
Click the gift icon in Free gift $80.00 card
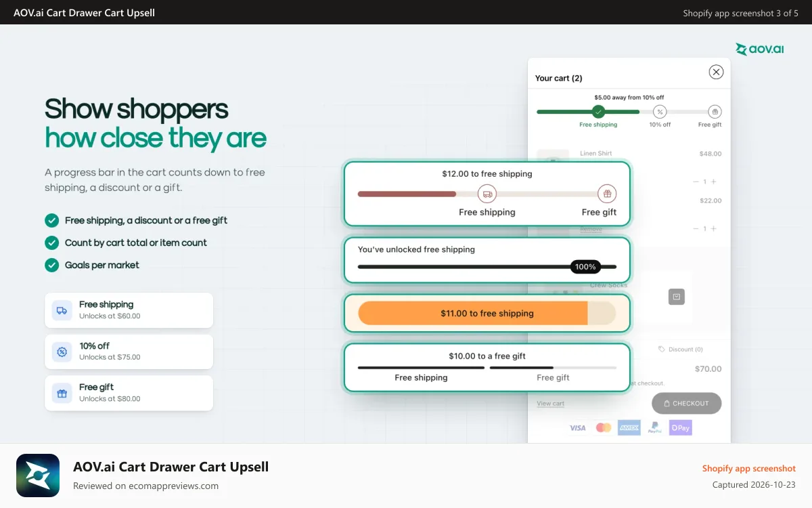click(x=62, y=393)
